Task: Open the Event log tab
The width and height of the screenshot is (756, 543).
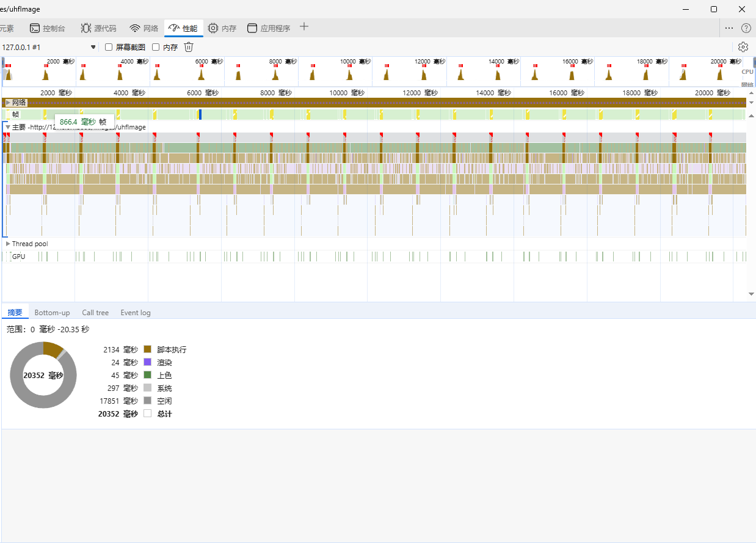Action: 136,313
